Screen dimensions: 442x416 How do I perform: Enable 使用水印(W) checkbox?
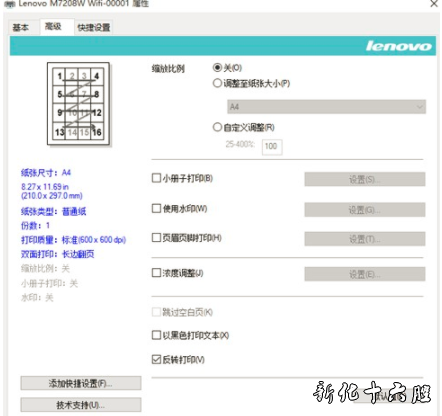156,208
